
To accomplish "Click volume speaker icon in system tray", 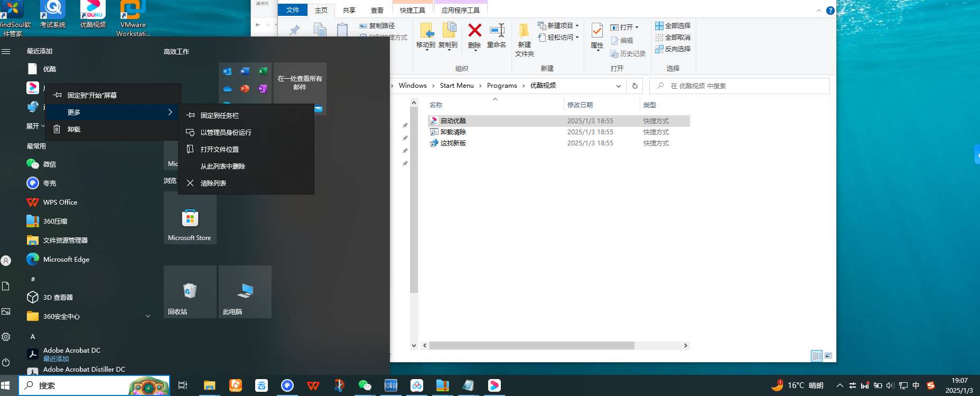I will pos(890,385).
